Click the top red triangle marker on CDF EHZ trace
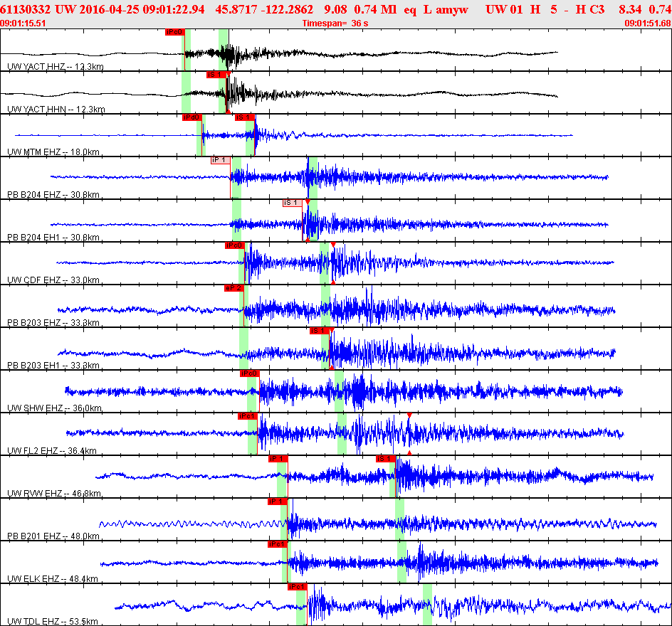Image resolution: width=672 pixels, height=626 pixels. click(333, 245)
